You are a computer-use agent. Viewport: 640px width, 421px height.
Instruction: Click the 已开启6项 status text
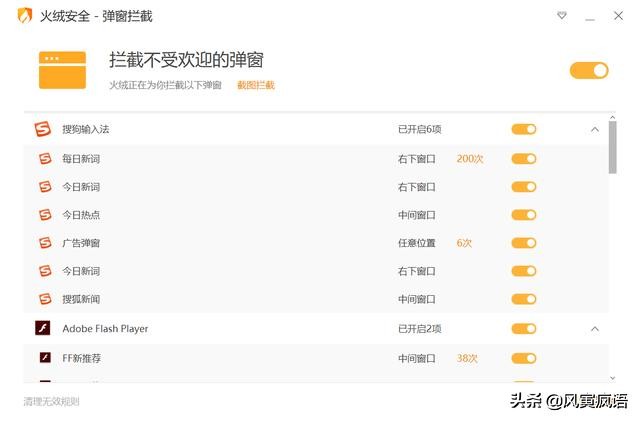420,129
